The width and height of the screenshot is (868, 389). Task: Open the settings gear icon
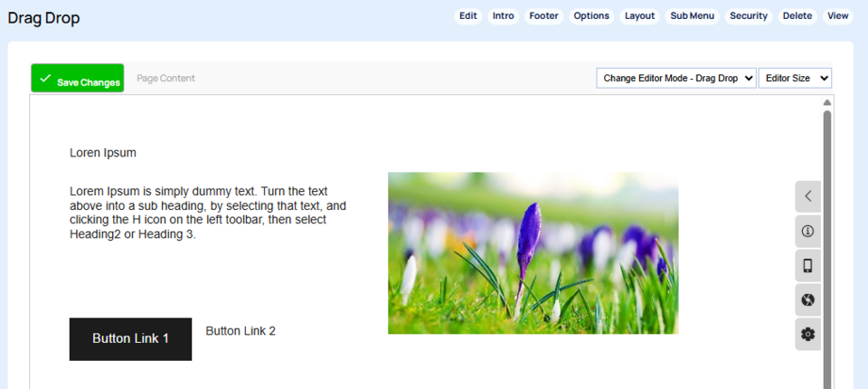click(807, 334)
